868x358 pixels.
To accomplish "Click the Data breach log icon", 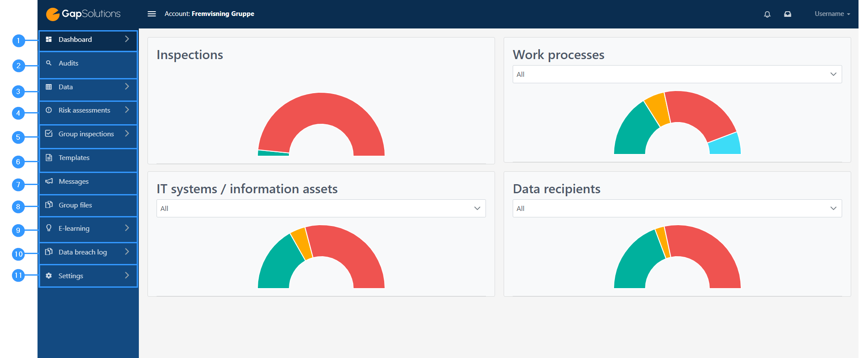I will 49,251.
